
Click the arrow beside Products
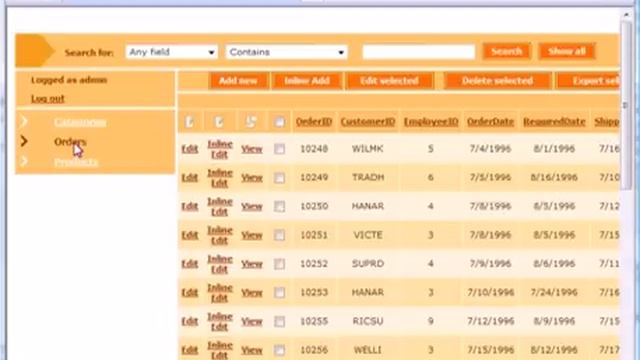point(24,161)
